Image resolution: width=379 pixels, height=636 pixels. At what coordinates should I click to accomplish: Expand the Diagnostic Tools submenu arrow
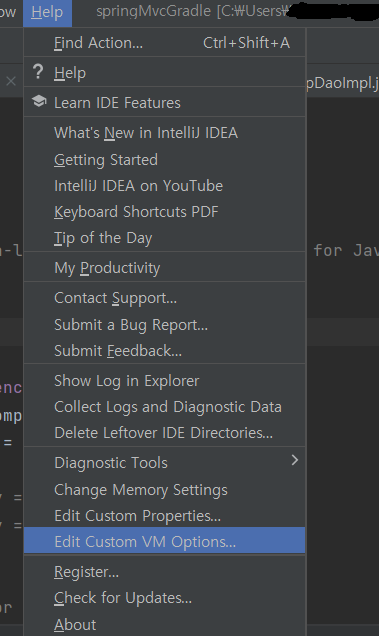pyautogui.click(x=295, y=460)
